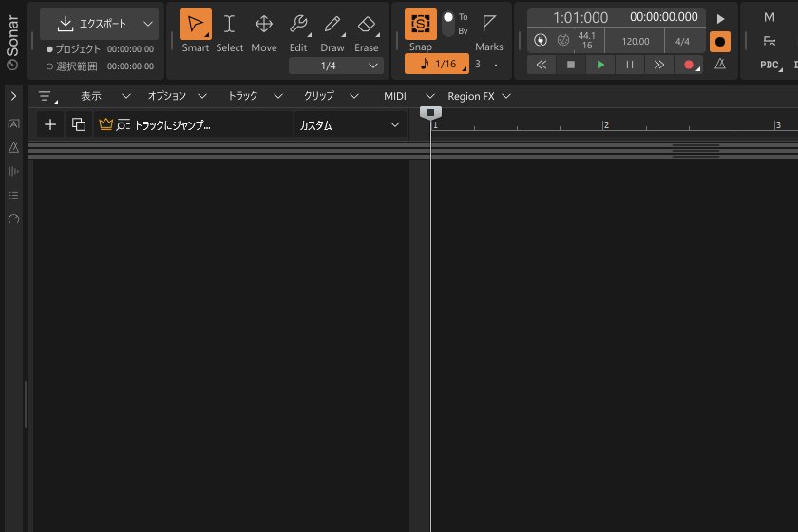This screenshot has height=532, width=798.
Task: Click the duplicate track icon
Action: click(79, 124)
